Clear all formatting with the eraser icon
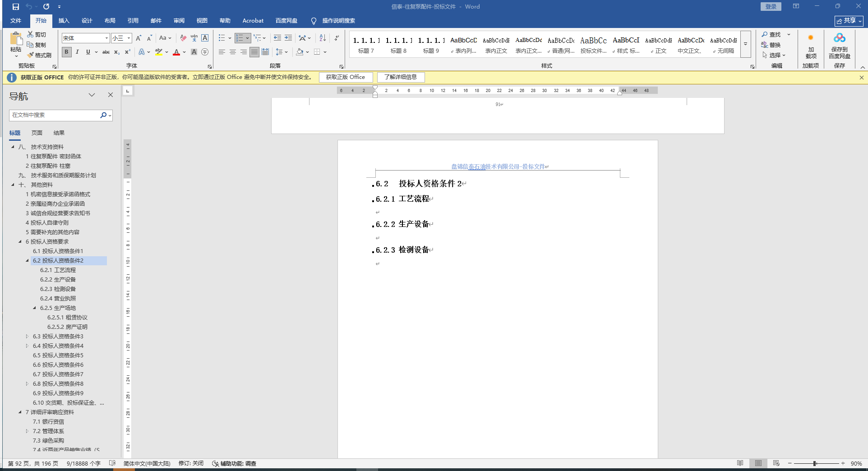 click(x=183, y=38)
